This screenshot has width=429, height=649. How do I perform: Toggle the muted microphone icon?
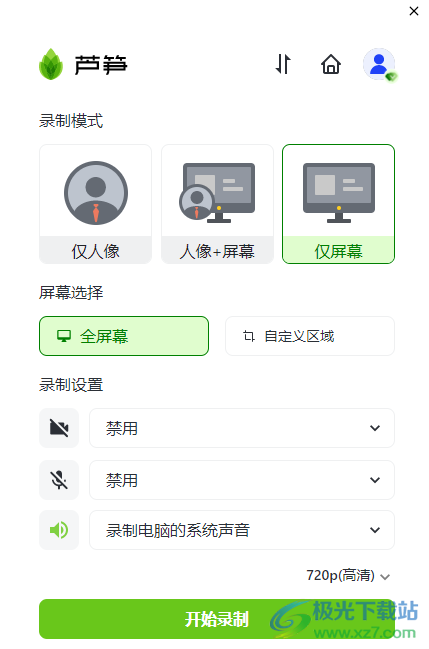[x=59, y=480]
